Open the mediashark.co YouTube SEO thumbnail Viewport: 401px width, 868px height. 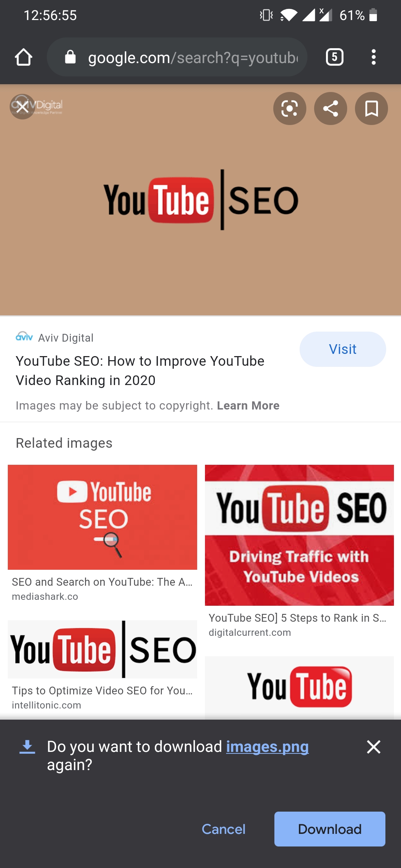(x=102, y=517)
